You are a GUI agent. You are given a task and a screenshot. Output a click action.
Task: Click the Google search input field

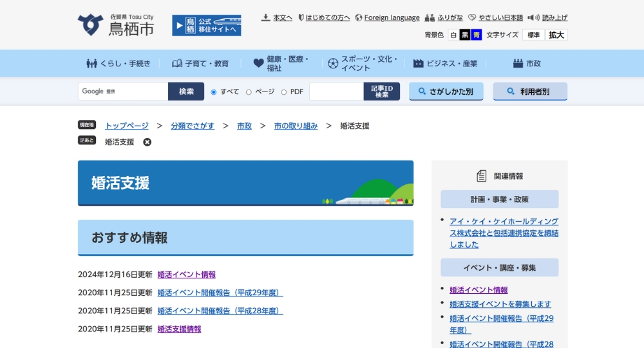tap(123, 92)
